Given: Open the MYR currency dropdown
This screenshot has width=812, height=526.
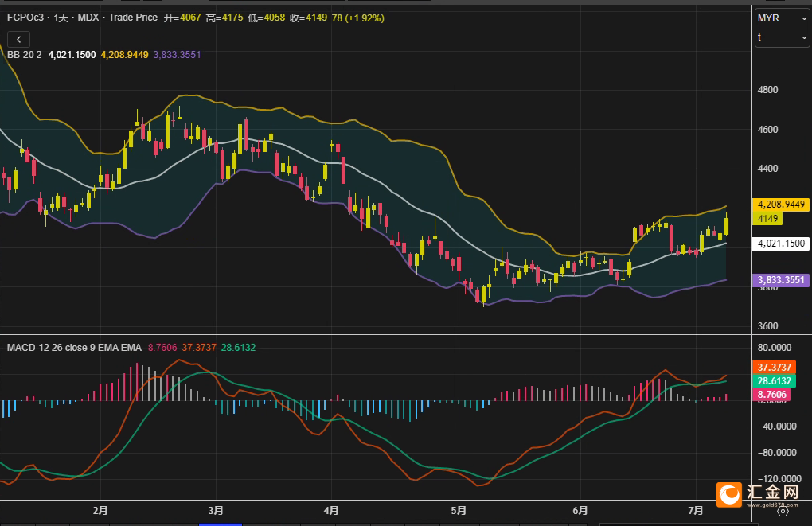Looking at the screenshot, I should tap(782, 18).
